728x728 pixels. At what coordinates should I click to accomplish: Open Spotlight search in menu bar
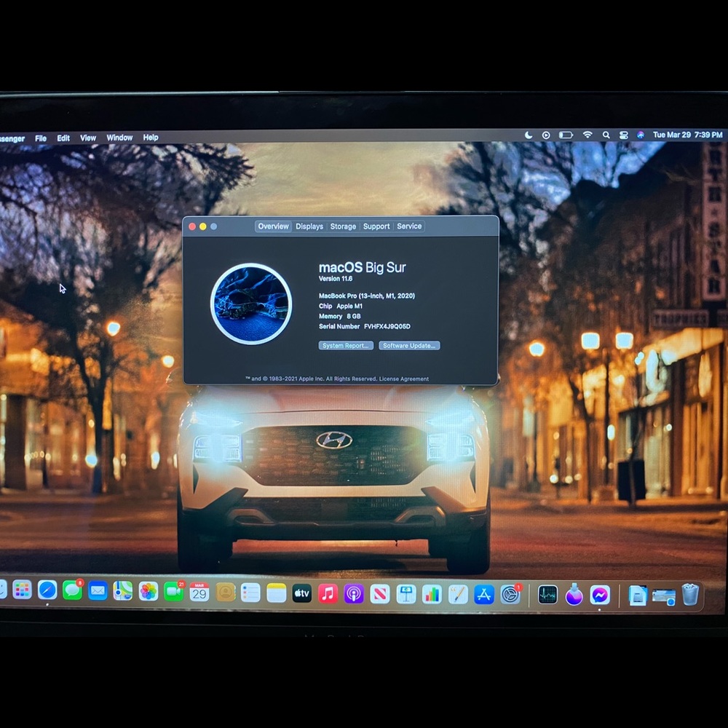coord(606,135)
